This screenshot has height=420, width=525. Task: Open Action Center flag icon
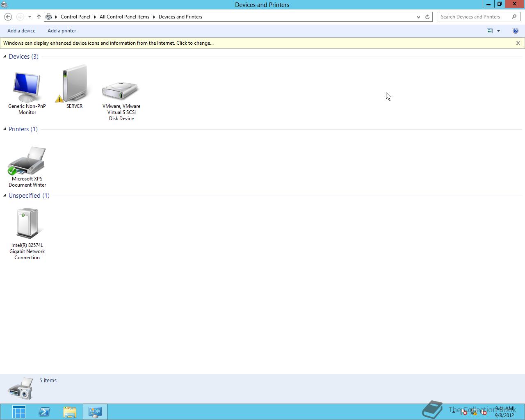click(x=464, y=412)
